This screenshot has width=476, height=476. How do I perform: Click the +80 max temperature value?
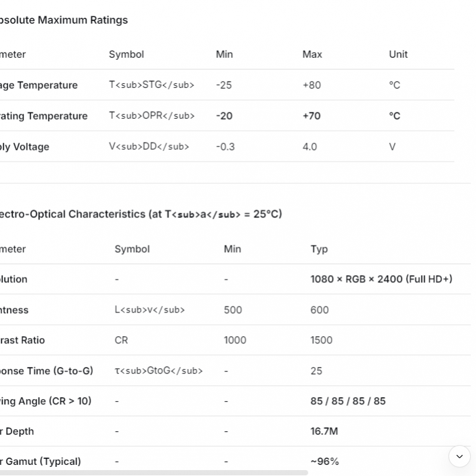pyautogui.click(x=312, y=85)
